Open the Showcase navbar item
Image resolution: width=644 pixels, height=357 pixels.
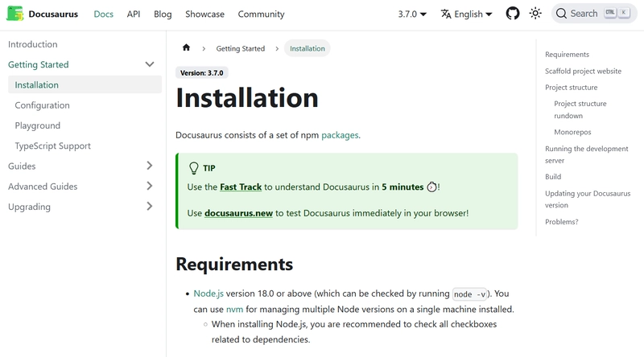(204, 14)
